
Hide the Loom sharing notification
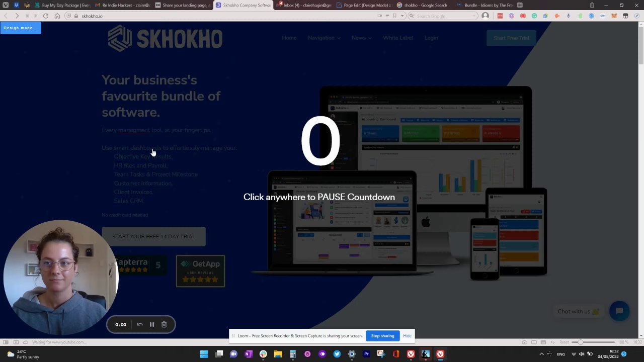click(407, 336)
